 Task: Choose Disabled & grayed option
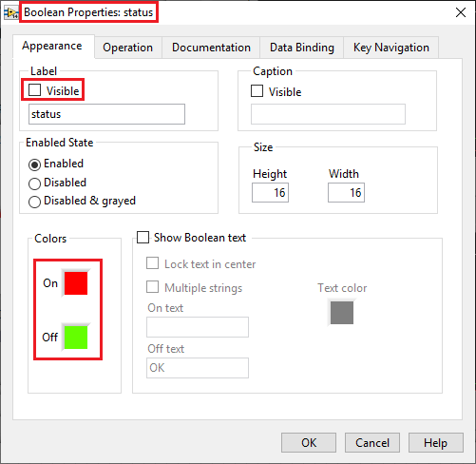[x=34, y=202]
